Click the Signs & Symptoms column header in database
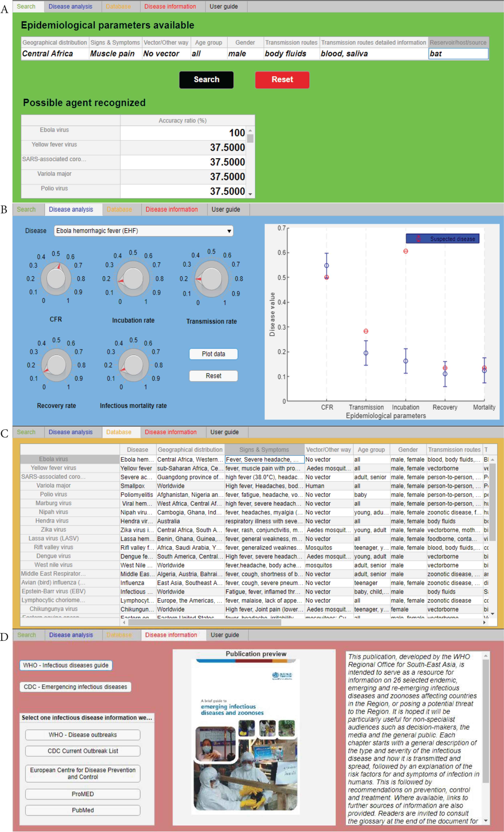Image resolution: width=504 pixels, height=832 pixels. (x=264, y=450)
